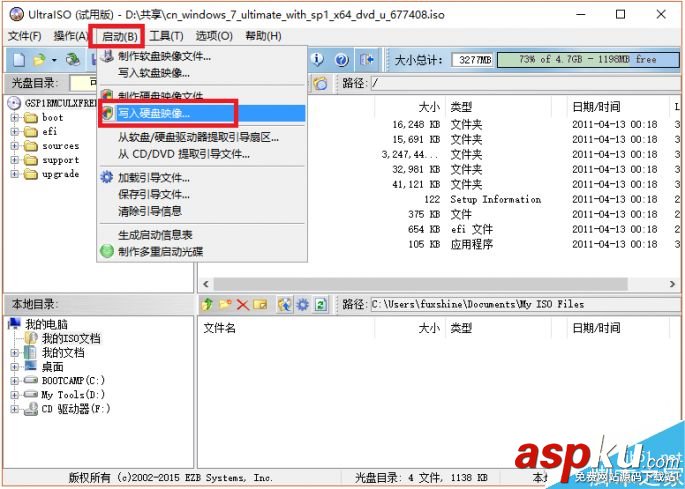Click the Open file folder toolbar icon
This screenshot has height=489, width=685.
(x=40, y=60)
